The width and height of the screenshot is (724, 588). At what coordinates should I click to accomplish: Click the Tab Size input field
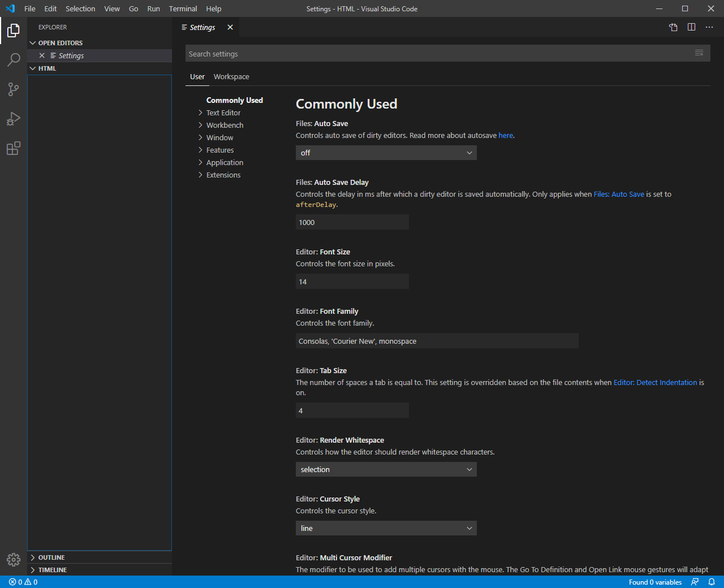(352, 410)
